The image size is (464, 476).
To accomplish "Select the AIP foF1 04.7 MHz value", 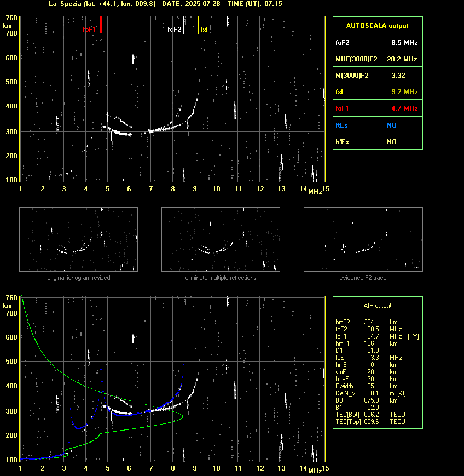I will tap(373, 336).
